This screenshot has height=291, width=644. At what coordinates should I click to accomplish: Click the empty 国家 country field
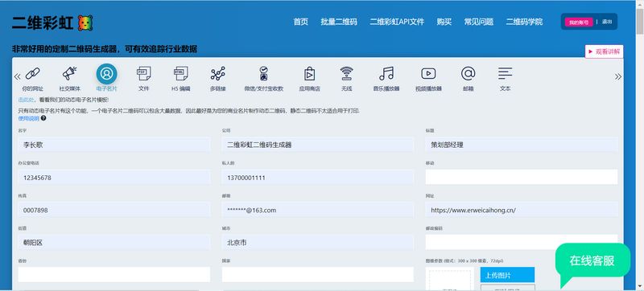click(318, 275)
